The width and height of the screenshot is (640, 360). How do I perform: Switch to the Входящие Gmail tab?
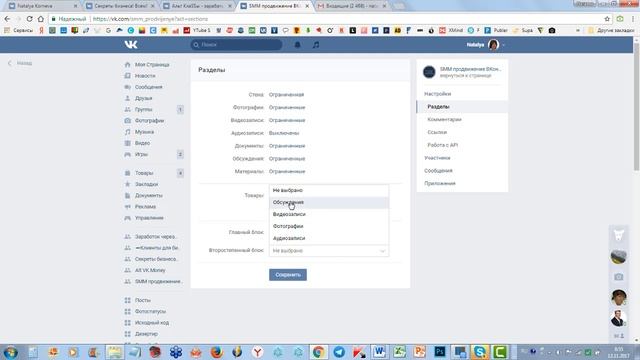click(352, 6)
